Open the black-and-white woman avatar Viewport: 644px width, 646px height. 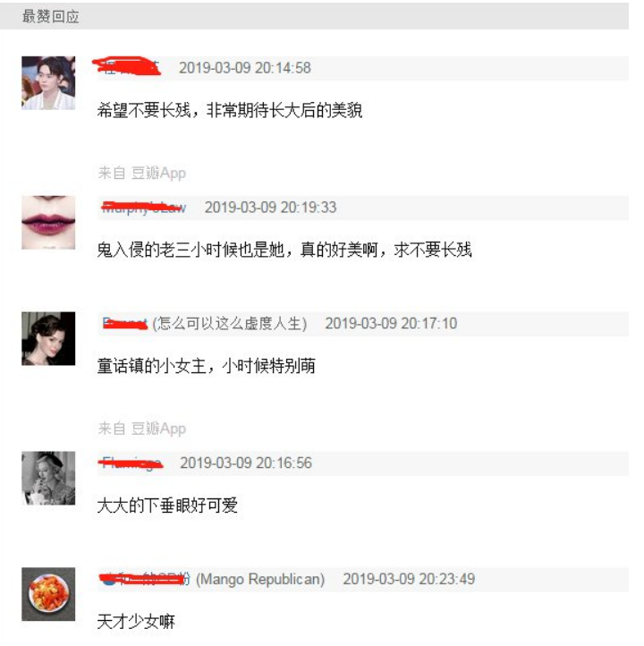click(48, 479)
